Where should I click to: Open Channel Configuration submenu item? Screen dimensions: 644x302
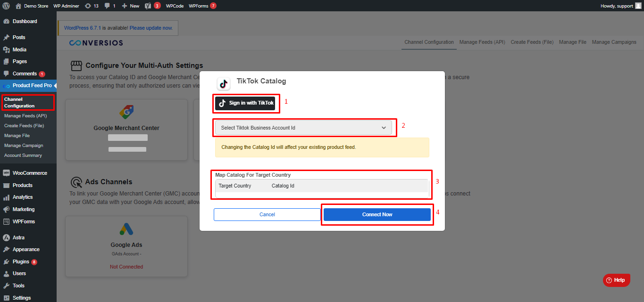(19, 103)
